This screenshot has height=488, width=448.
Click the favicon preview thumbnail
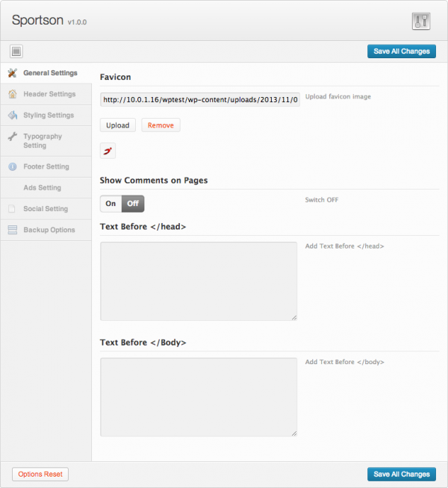point(108,151)
